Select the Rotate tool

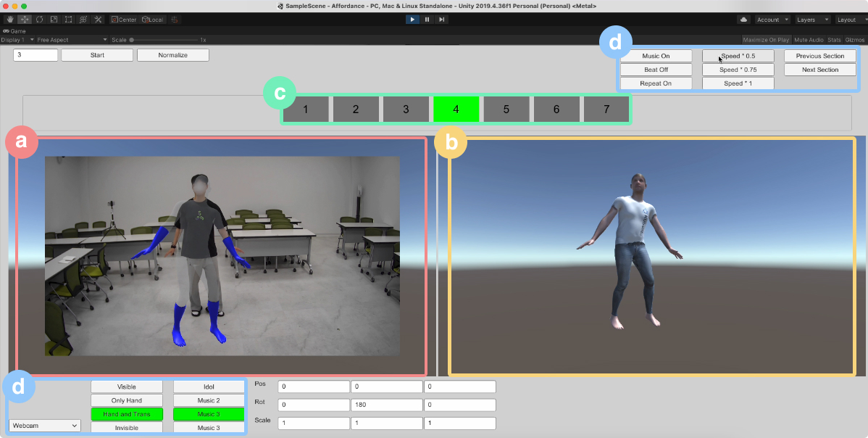click(x=39, y=20)
